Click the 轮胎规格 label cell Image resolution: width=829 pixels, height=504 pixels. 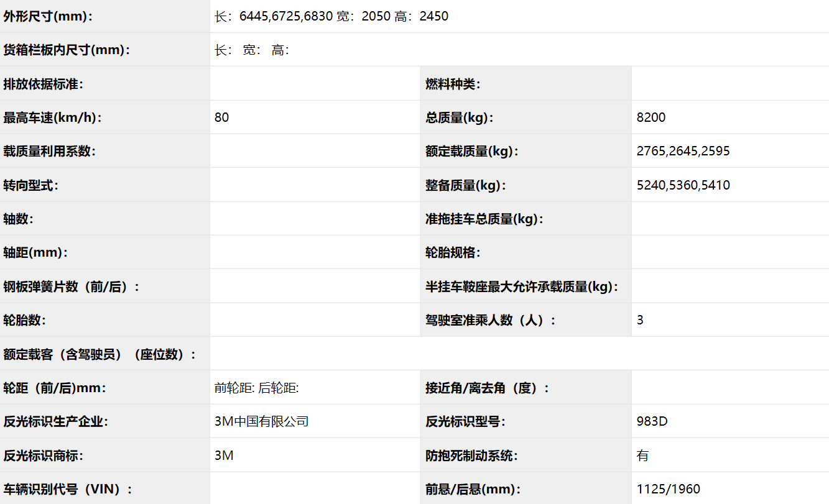pos(453,252)
